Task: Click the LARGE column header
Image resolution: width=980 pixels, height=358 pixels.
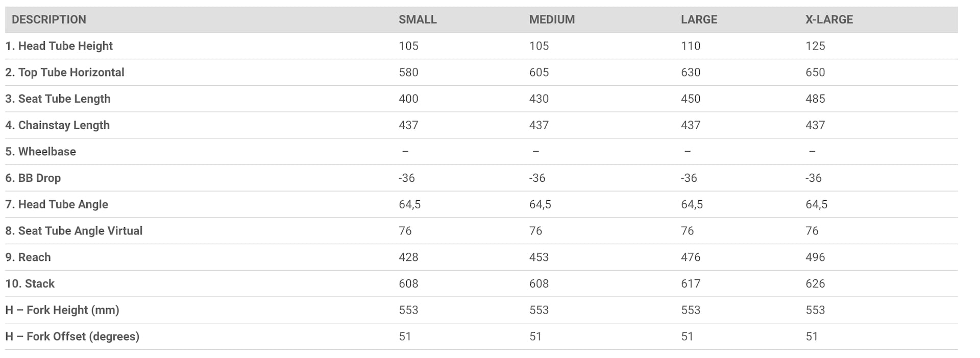Action: tap(699, 19)
